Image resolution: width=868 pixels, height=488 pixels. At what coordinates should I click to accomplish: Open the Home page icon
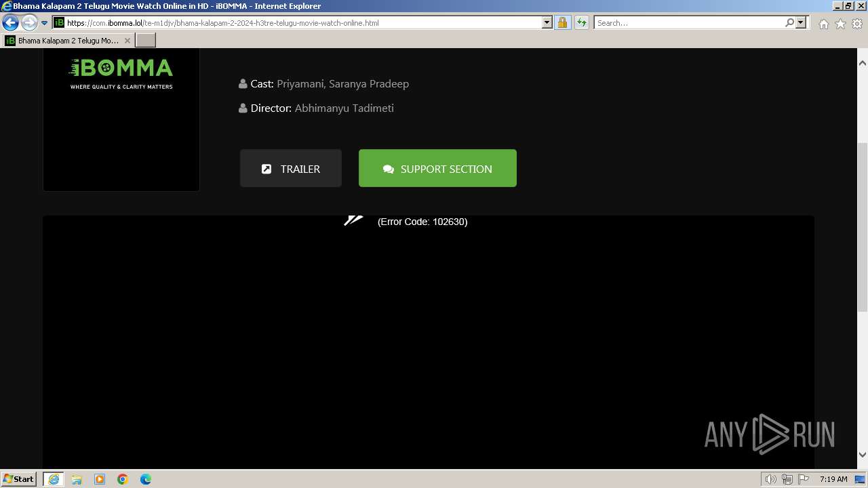coord(823,24)
